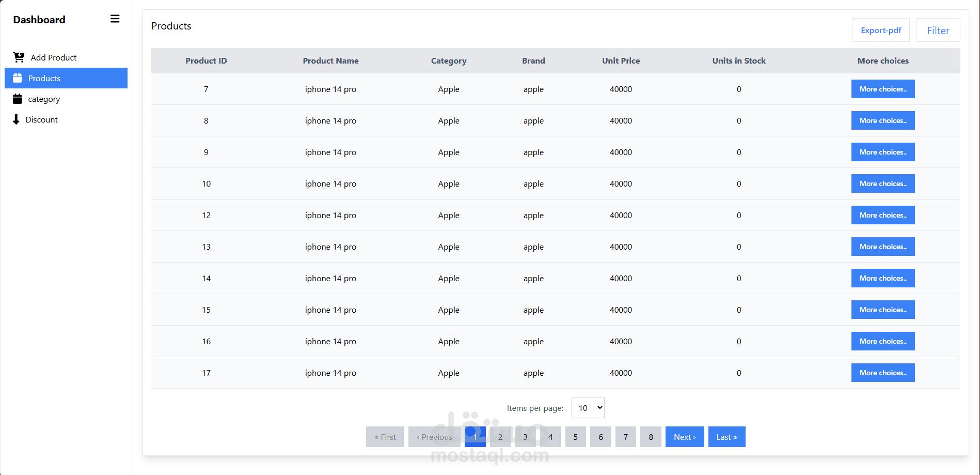Image resolution: width=980 pixels, height=475 pixels.
Task: Open the category sidebar item
Action: (66, 99)
